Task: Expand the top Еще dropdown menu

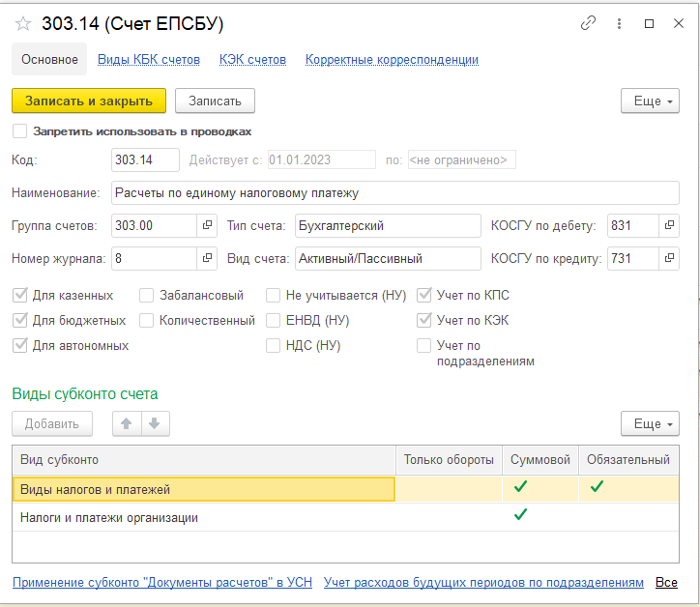Action: pos(650,101)
